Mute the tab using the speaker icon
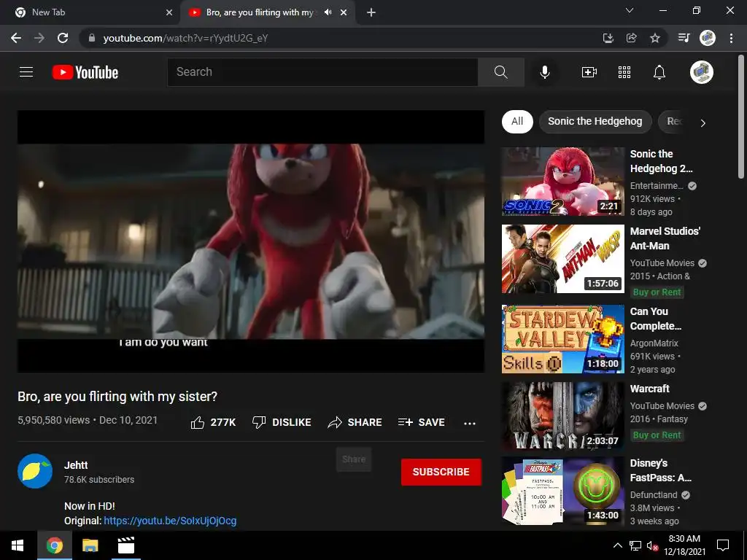 pyautogui.click(x=328, y=12)
